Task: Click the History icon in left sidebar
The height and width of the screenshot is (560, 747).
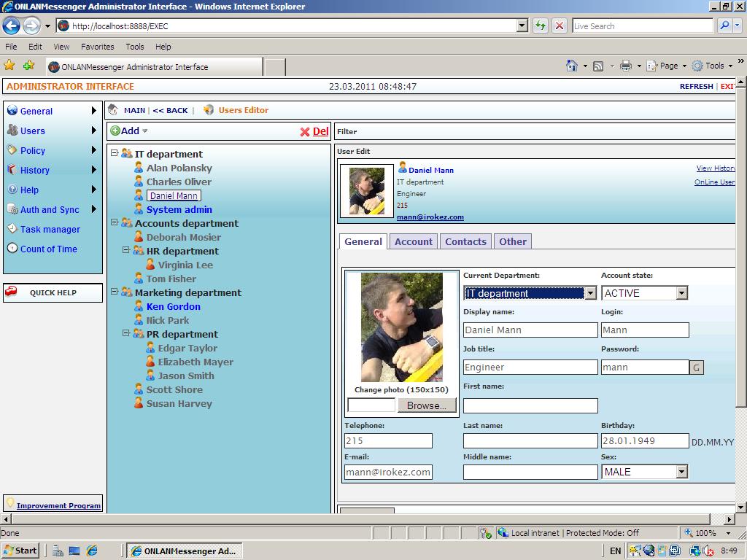Action: pos(12,170)
